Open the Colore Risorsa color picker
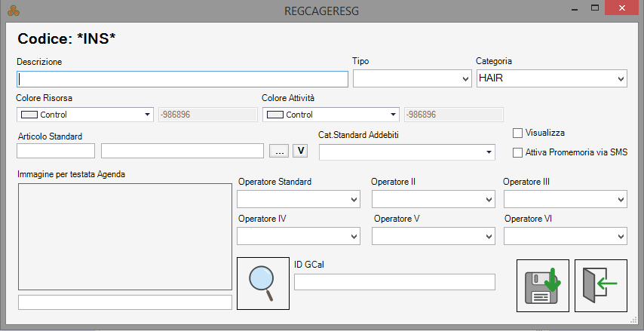Screen dimensions: 644x331 [84, 115]
